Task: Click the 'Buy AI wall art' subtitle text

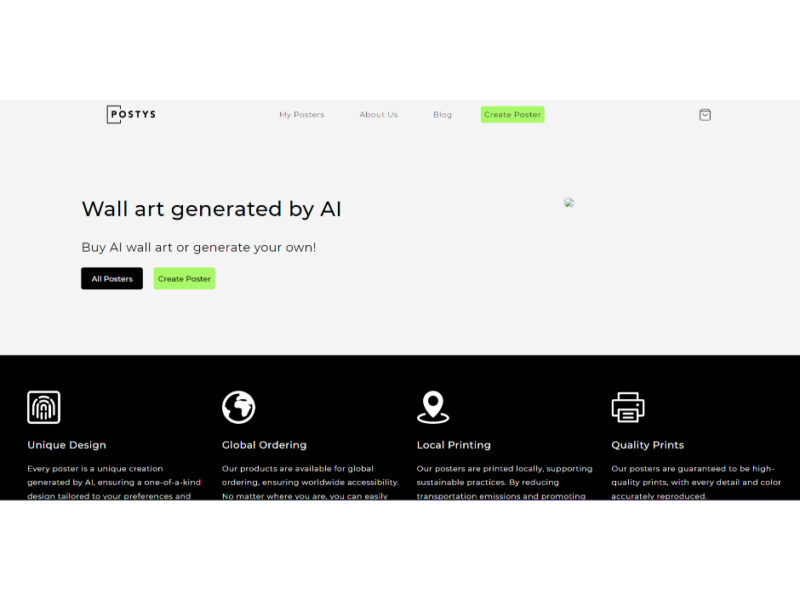Action: (x=198, y=247)
